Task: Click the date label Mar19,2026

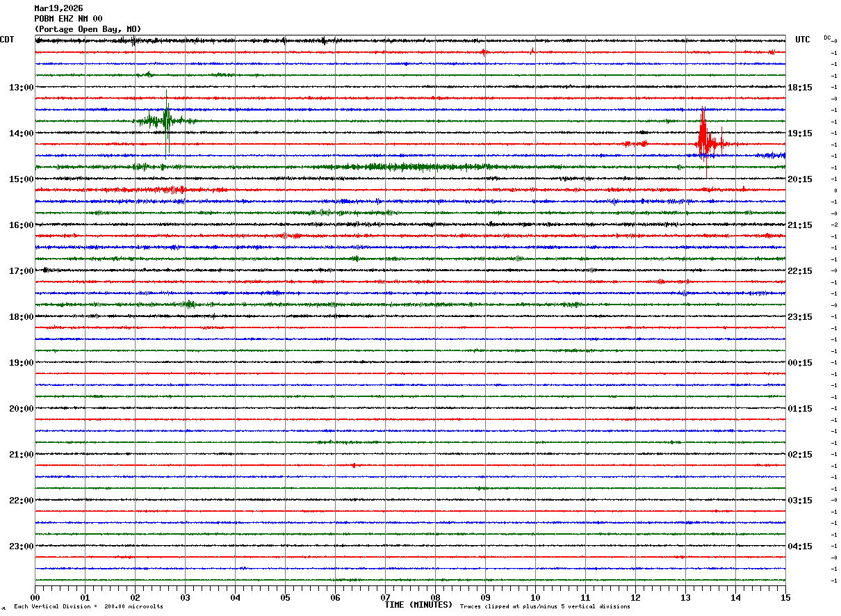Action: click(x=58, y=8)
